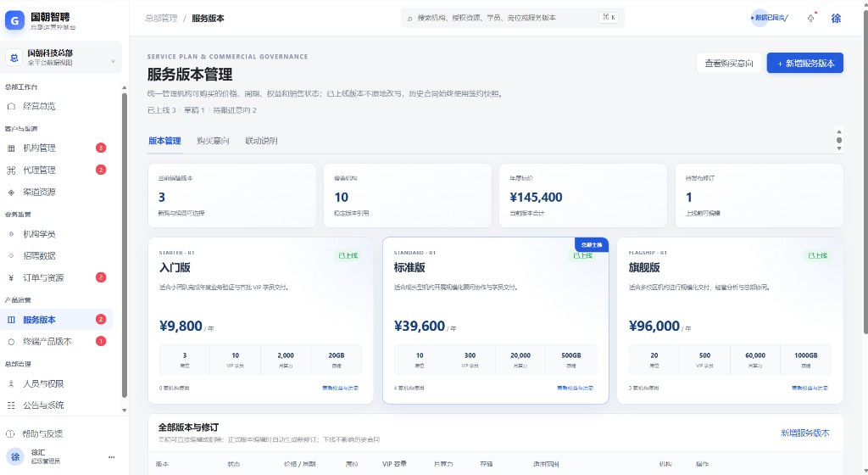Image resolution: width=868 pixels, height=475 pixels.
Task: Click the 总部管理 breadcrumb link
Action: [161, 19]
